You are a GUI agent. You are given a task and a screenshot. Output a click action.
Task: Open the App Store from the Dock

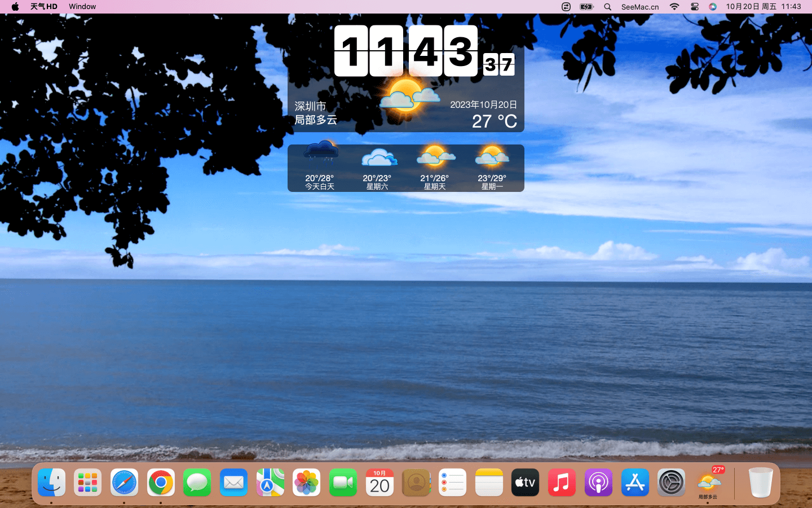click(x=635, y=483)
